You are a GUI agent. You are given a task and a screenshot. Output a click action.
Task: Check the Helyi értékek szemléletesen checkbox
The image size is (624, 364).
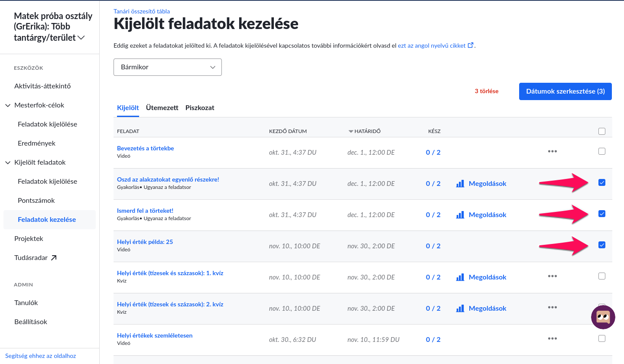click(x=601, y=338)
